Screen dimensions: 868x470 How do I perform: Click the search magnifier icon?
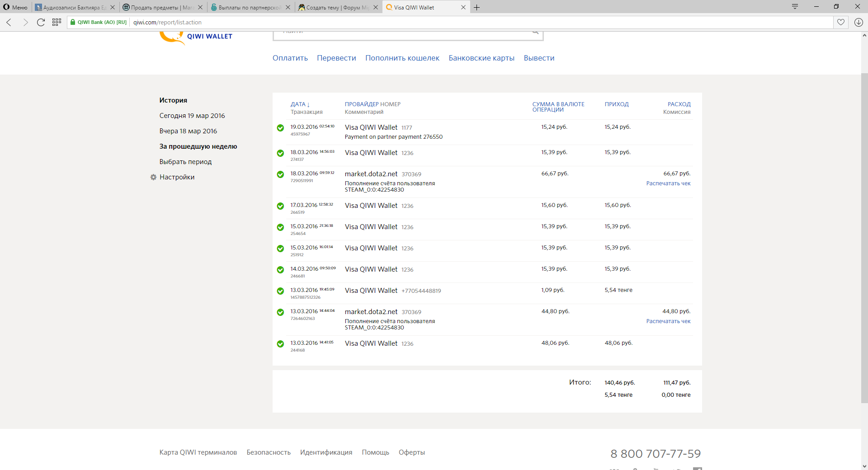tap(535, 33)
